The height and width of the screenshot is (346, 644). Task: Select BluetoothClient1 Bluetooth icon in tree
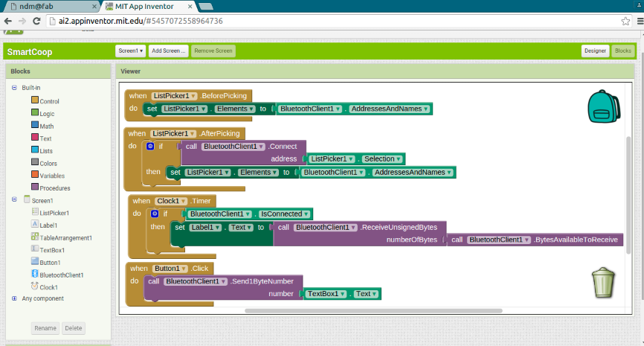click(35, 274)
